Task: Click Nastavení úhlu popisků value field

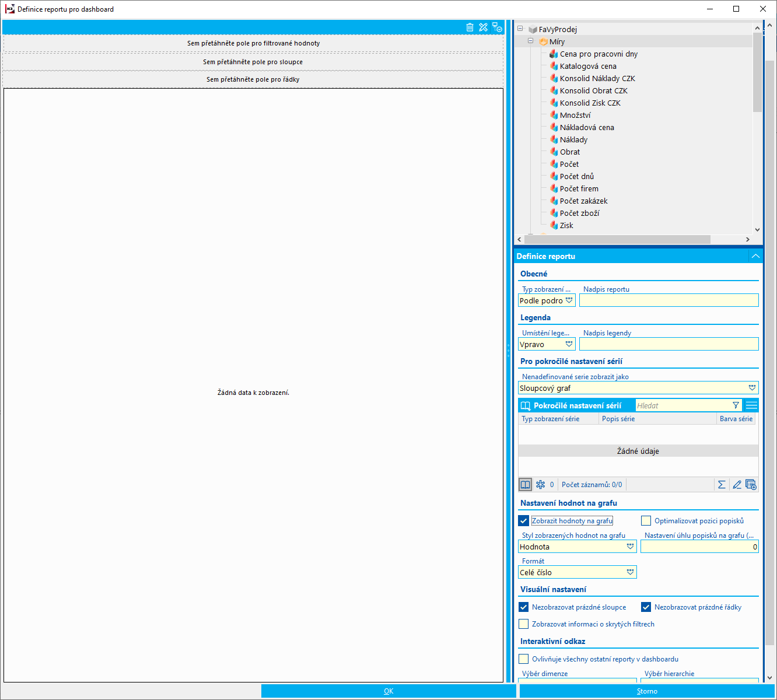Action: tap(699, 547)
